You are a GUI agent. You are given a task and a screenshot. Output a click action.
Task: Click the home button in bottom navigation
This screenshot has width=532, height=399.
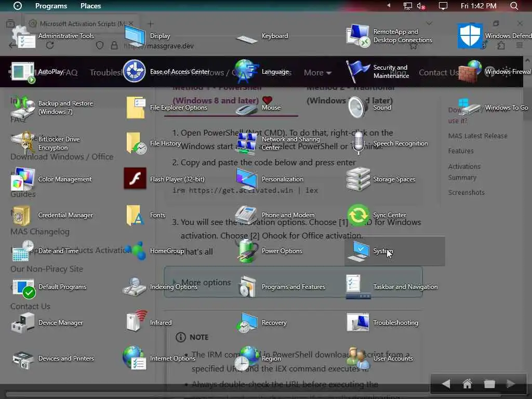[467, 384]
